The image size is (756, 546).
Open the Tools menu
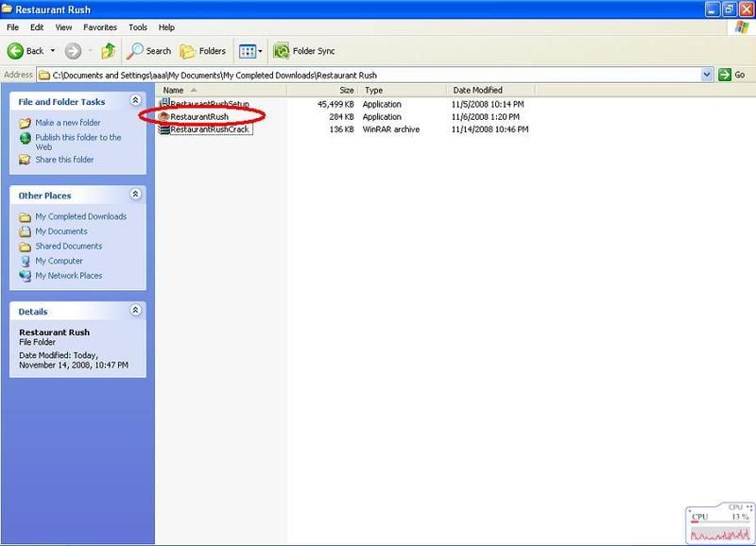point(138,28)
